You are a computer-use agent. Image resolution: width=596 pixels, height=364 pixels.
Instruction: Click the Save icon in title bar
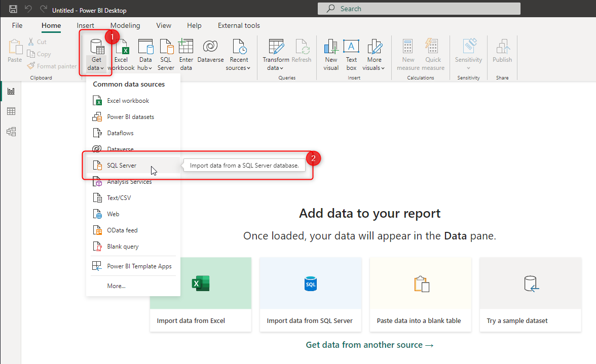[13, 9]
